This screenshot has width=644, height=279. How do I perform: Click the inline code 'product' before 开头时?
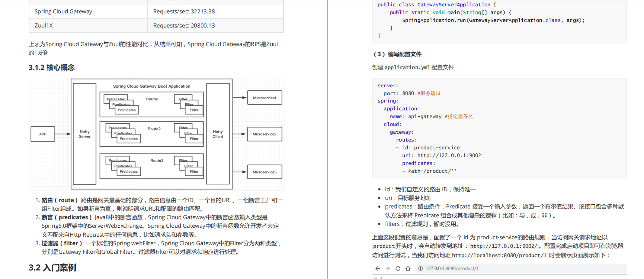[384, 246]
